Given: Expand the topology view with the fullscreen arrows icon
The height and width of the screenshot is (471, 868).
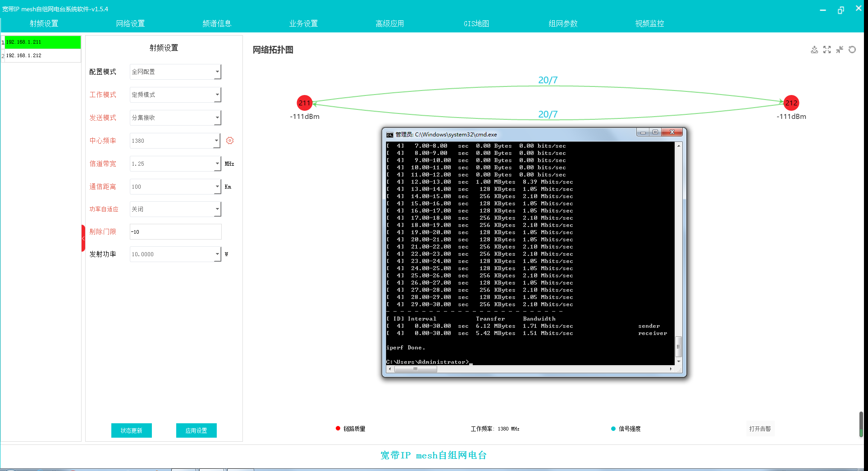Looking at the screenshot, I should pyautogui.click(x=827, y=50).
